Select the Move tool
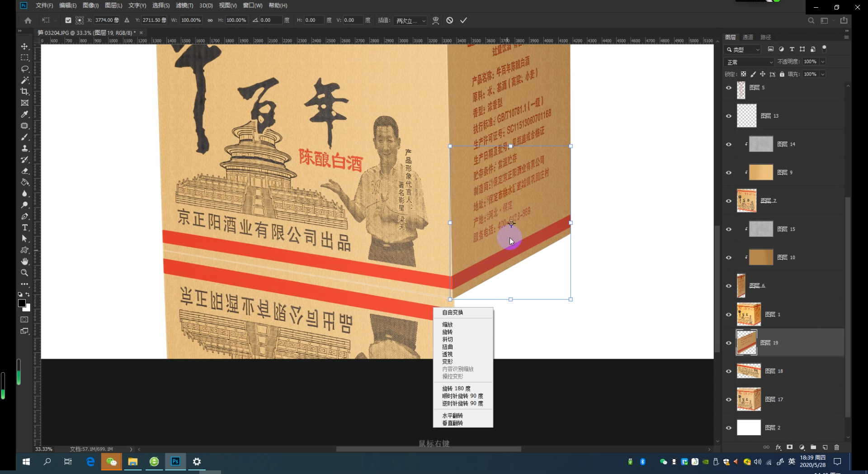The image size is (868, 474). (24, 47)
